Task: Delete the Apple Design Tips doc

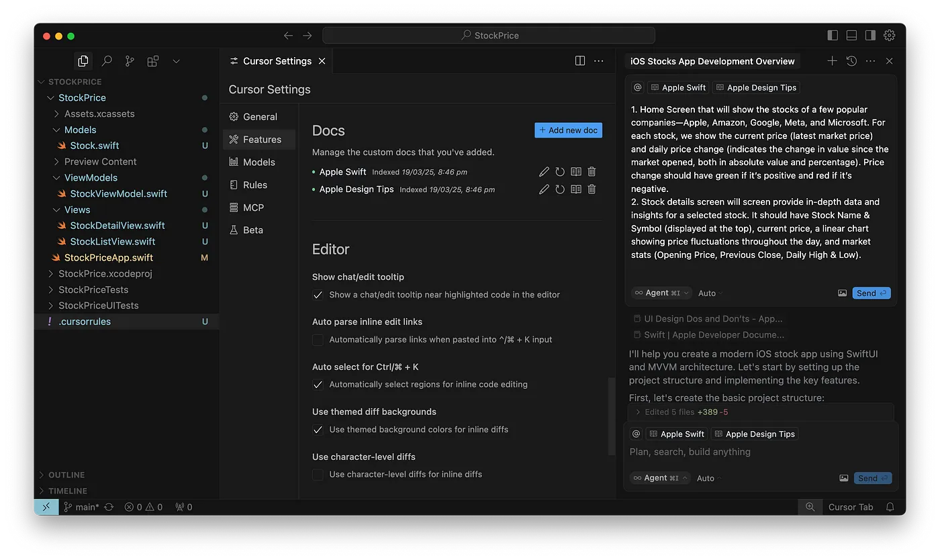Action: pyautogui.click(x=592, y=189)
